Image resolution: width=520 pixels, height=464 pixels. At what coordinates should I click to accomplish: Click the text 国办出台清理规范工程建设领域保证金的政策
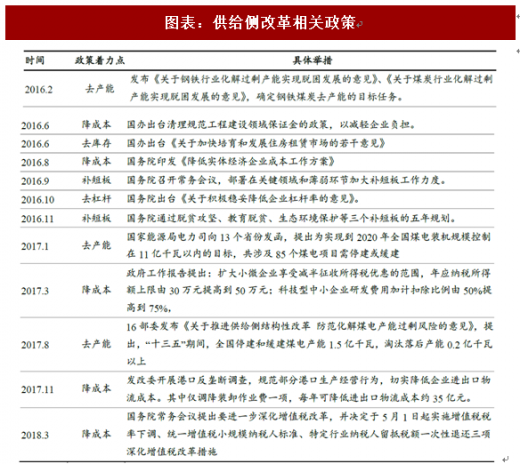pos(228,125)
